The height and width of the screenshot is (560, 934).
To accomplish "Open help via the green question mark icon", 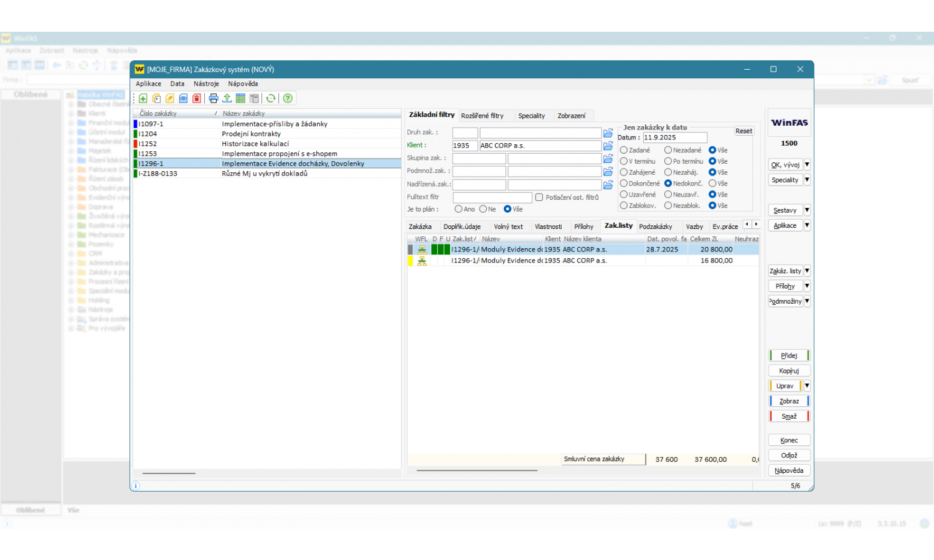I will pyautogui.click(x=288, y=98).
